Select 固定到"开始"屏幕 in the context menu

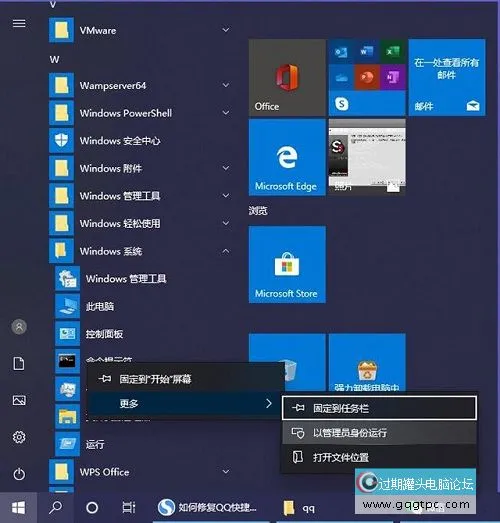(185, 379)
